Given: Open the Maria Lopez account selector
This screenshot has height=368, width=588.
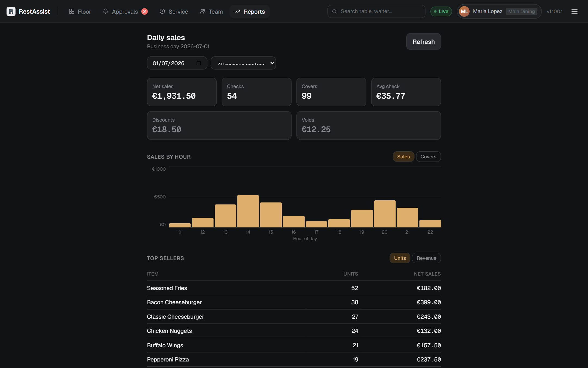Looking at the screenshot, I should click(x=499, y=11).
